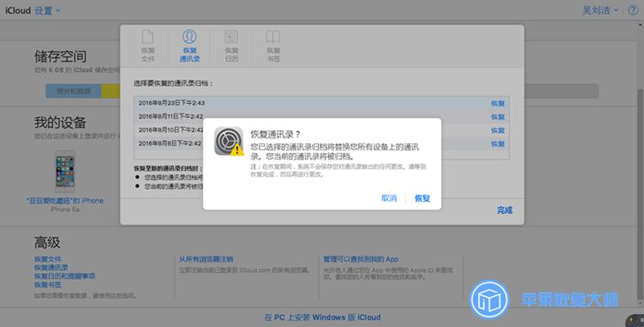
Task: Click the iCloud logo text
Action: tap(18, 11)
